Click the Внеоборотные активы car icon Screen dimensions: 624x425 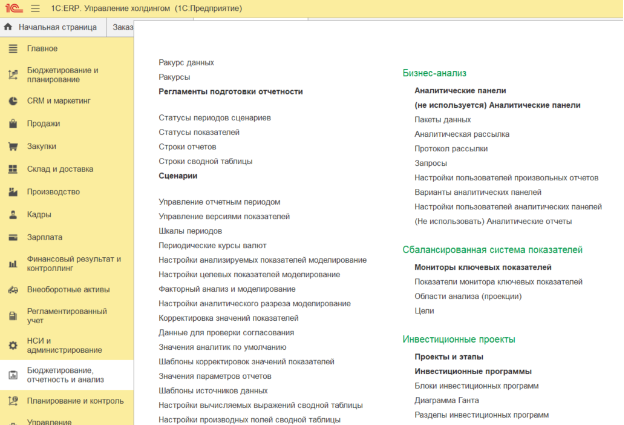pyautogui.click(x=13, y=290)
